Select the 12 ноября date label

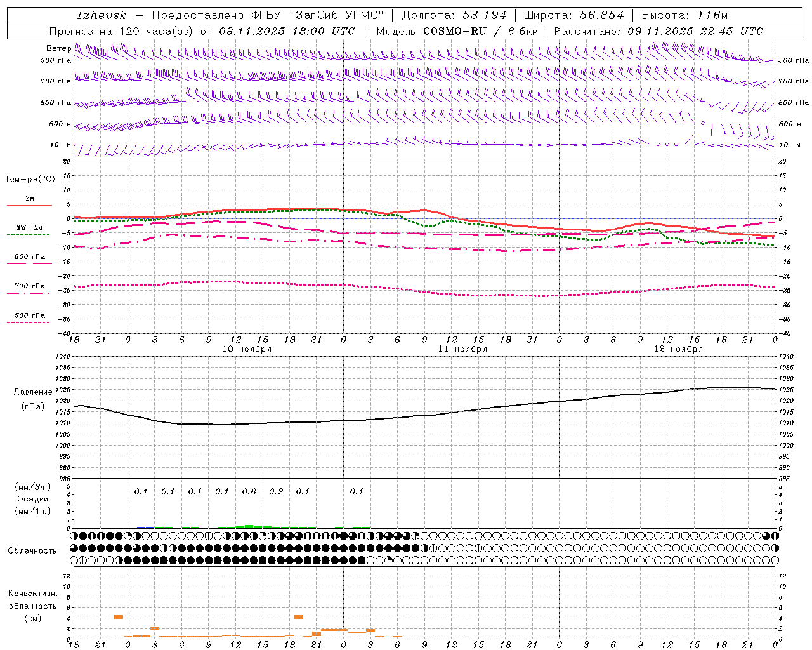click(678, 348)
